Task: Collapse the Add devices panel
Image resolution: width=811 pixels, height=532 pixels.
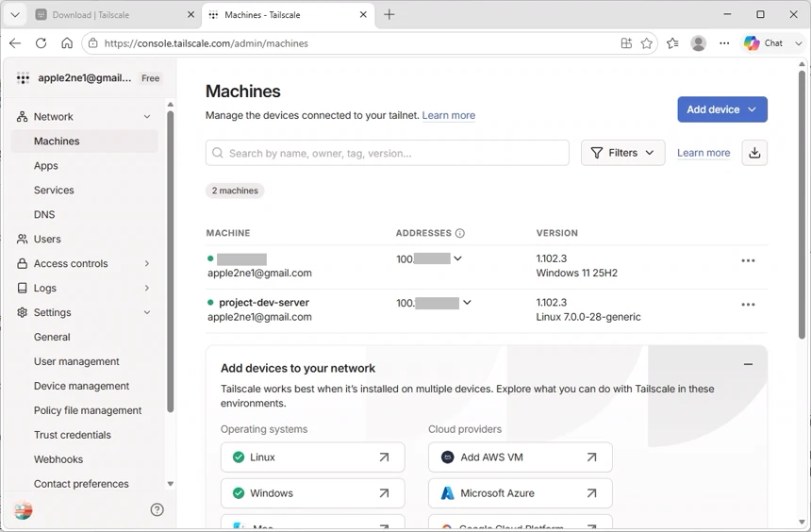Action: click(748, 364)
